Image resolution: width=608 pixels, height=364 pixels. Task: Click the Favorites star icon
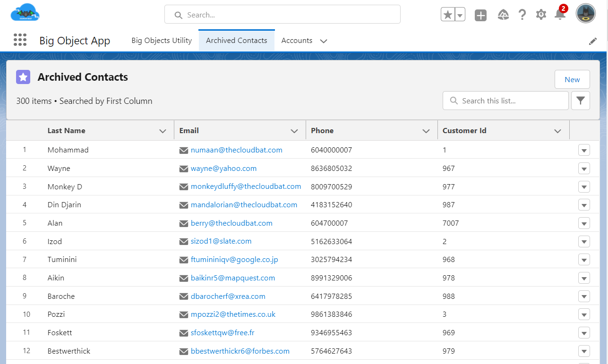[448, 15]
